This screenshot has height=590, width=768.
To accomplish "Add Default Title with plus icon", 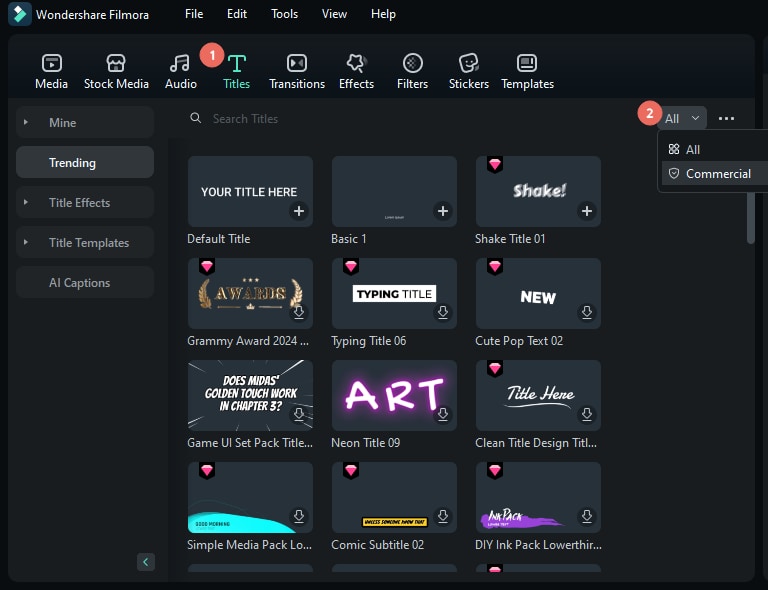I will (299, 211).
